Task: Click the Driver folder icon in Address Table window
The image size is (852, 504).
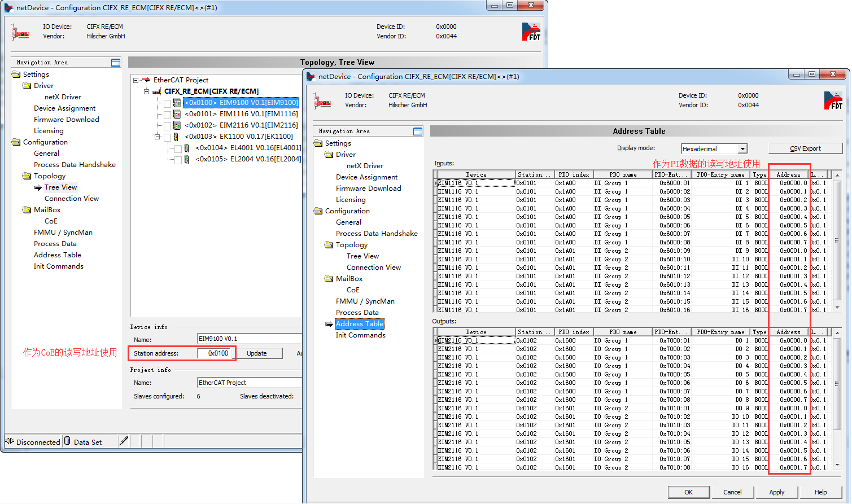Action: coord(329,155)
